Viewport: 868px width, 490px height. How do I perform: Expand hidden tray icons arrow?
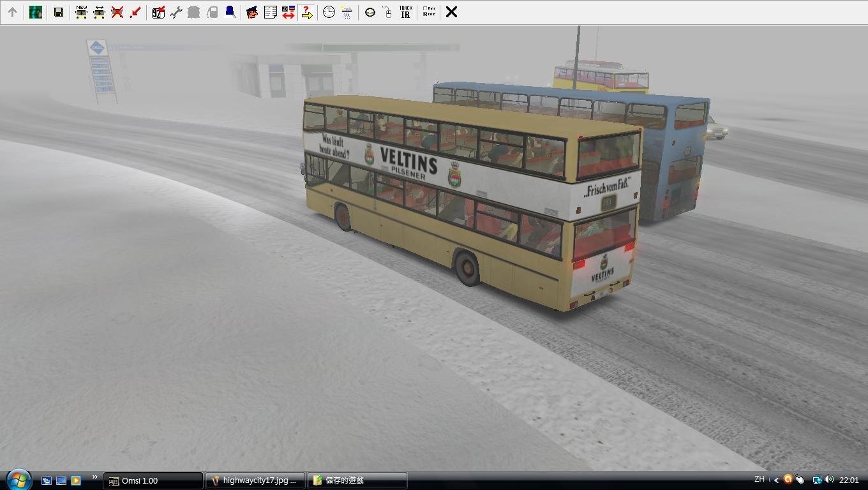776,480
